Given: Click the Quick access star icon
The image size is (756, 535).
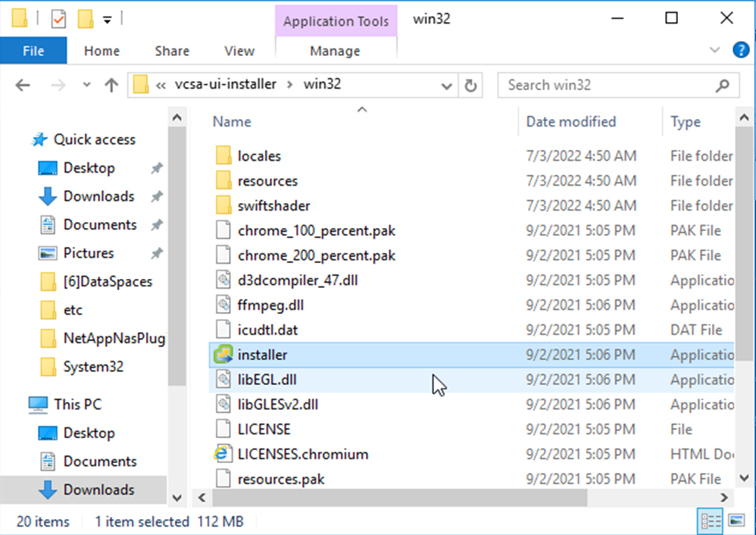Looking at the screenshot, I should pyautogui.click(x=39, y=140).
